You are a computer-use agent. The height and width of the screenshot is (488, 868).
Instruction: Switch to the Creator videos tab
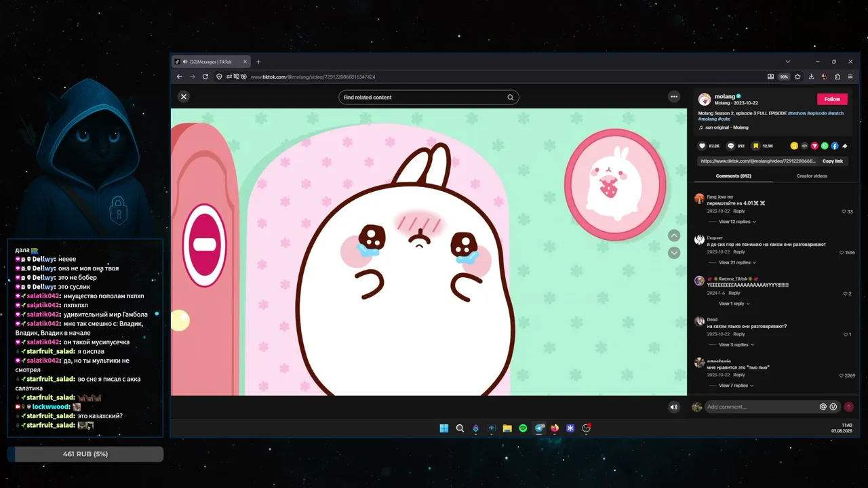(812, 176)
